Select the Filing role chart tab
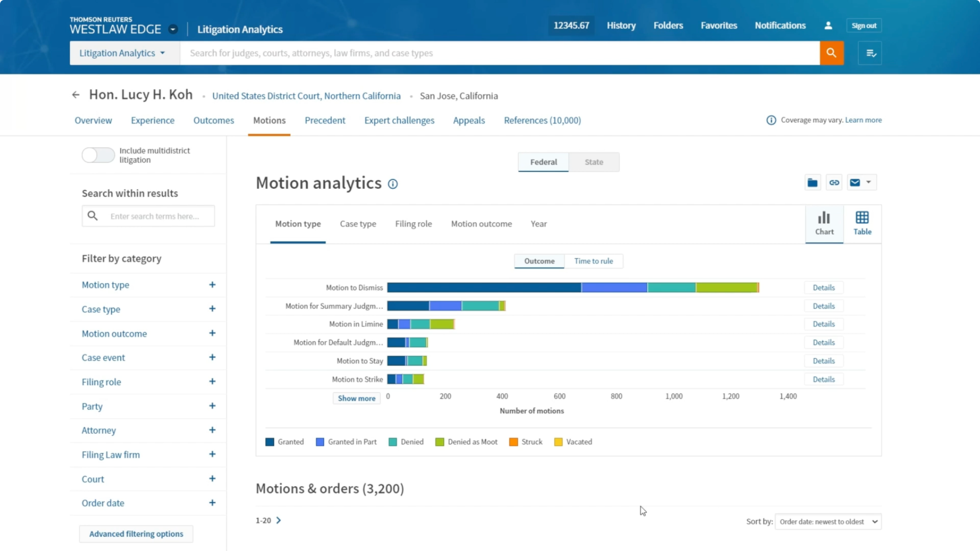The width and height of the screenshot is (980, 551). [413, 224]
